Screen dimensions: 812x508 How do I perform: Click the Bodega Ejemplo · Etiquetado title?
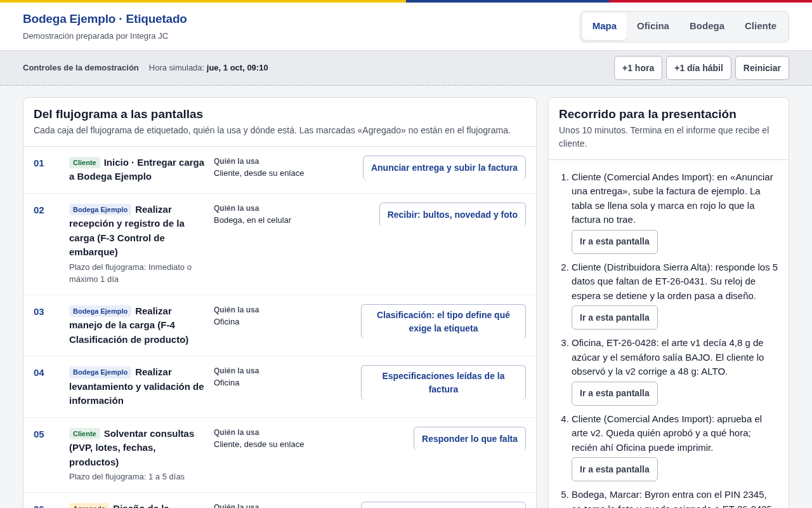pos(105,19)
